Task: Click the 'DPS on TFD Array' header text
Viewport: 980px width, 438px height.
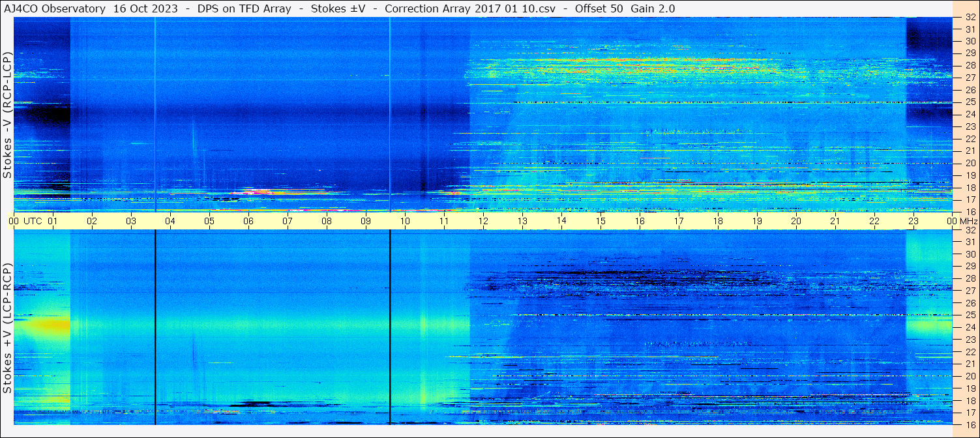Action: click(x=244, y=8)
